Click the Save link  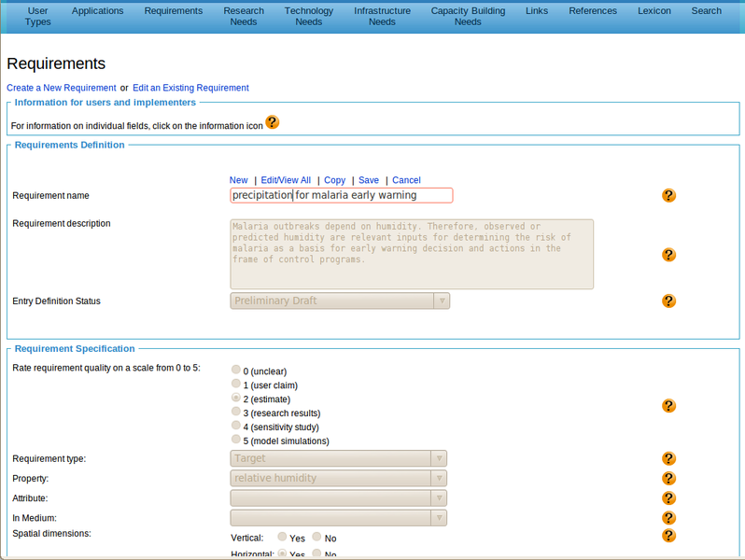(x=369, y=180)
